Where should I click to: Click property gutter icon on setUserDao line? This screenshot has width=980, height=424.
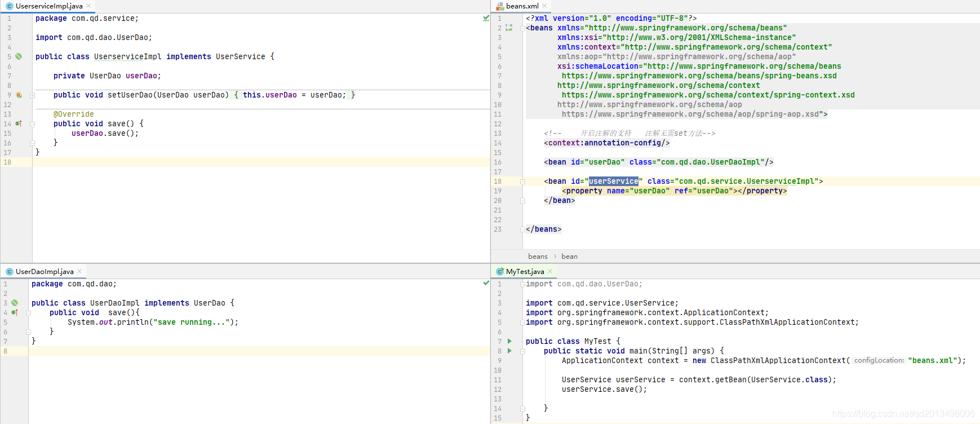point(19,95)
